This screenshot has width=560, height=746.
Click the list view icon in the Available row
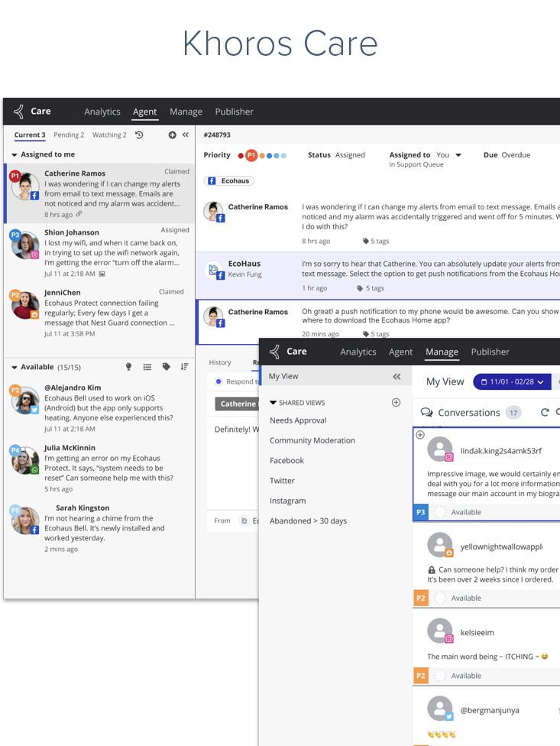tap(147, 367)
